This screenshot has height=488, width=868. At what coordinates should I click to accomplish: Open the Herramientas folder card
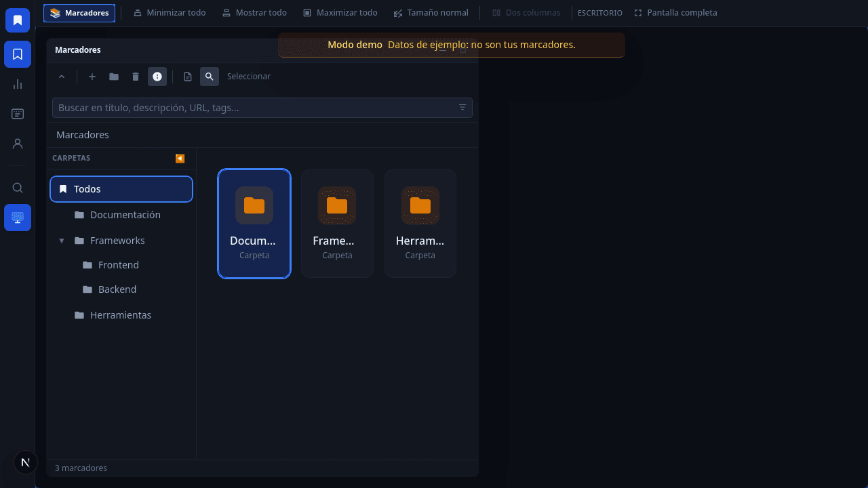(420, 224)
